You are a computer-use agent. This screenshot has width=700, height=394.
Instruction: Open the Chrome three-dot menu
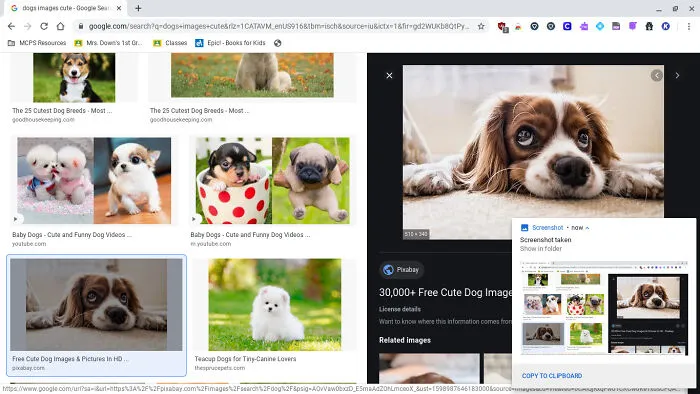(689, 26)
